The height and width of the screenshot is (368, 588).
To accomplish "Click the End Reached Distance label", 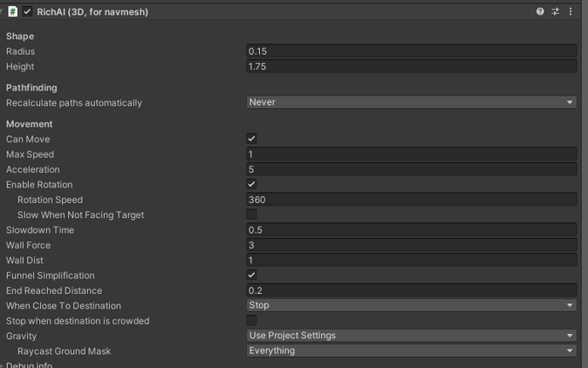I will [54, 290].
